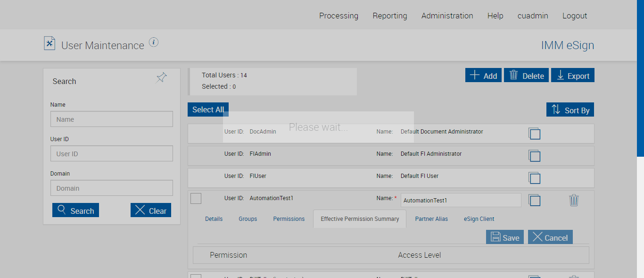Open the Processing menu
The image size is (644, 278).
(339, 16)
